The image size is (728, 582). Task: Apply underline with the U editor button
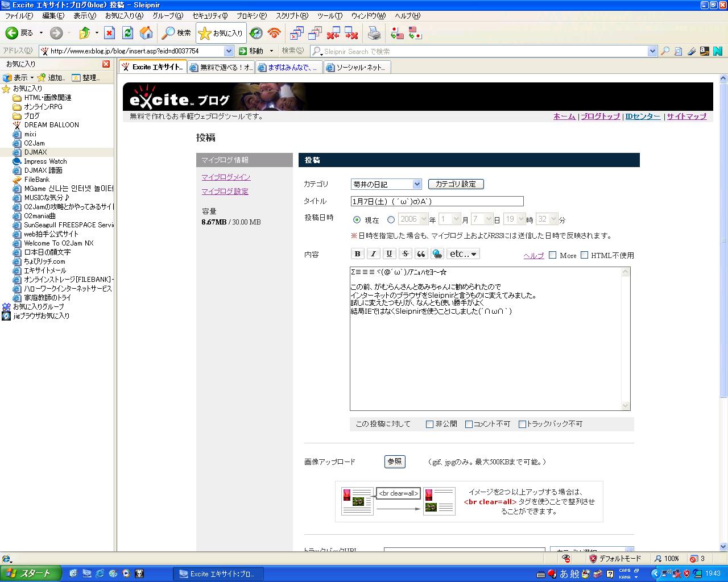pyautogui.click(x=389, y=254)
